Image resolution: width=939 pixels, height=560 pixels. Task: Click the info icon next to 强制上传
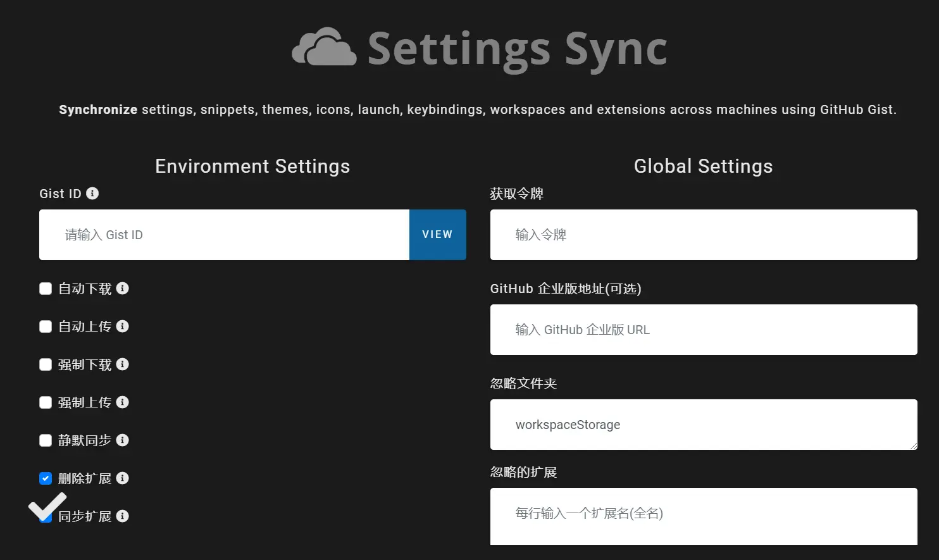click(123, 402)
